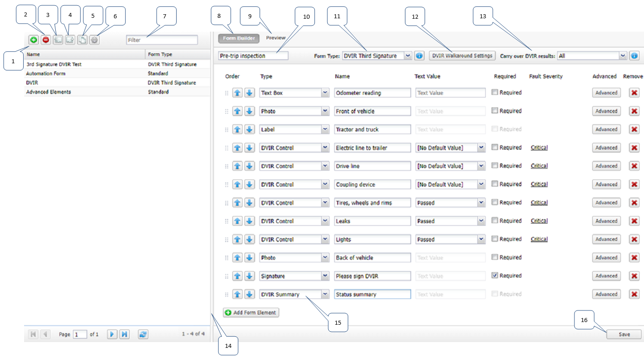Toggle Required for Leaks

495,220
